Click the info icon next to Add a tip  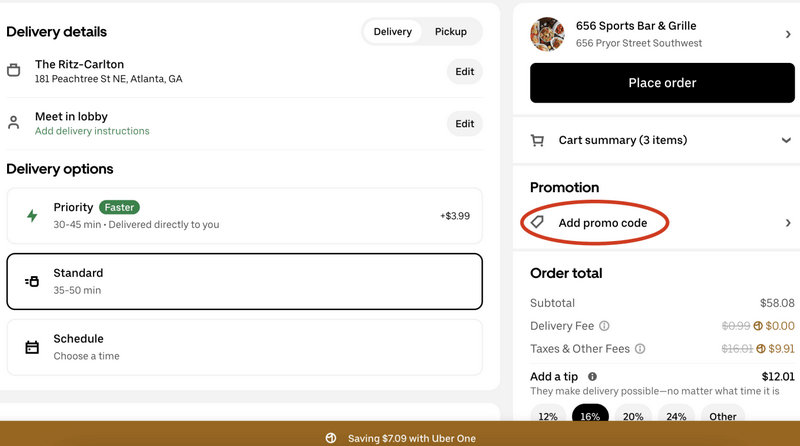[x=593, y=377]
